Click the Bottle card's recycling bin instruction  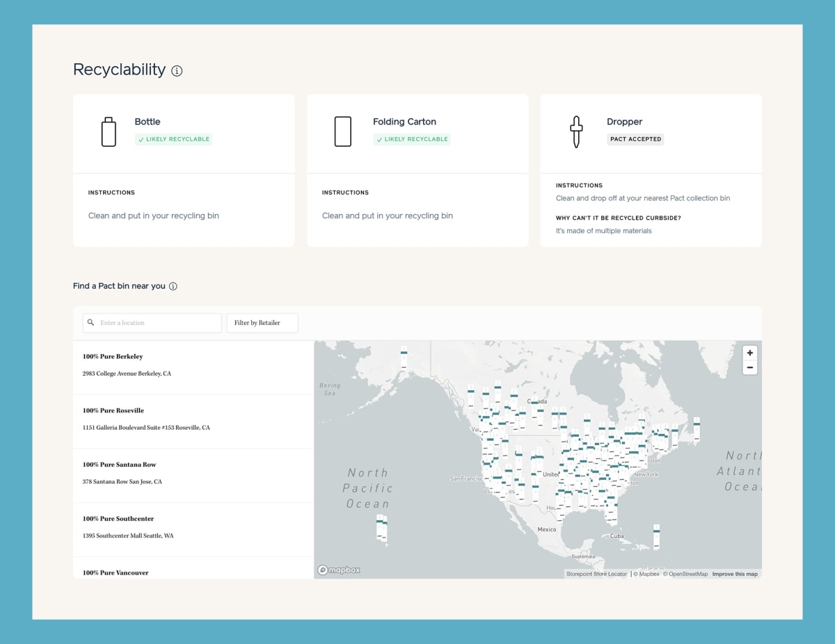[x=154, y=216]
